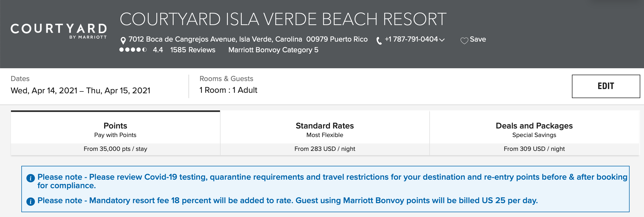Open the Deals and Packages tab
This screenshot has height=217, width=644.
click(534, 133)
